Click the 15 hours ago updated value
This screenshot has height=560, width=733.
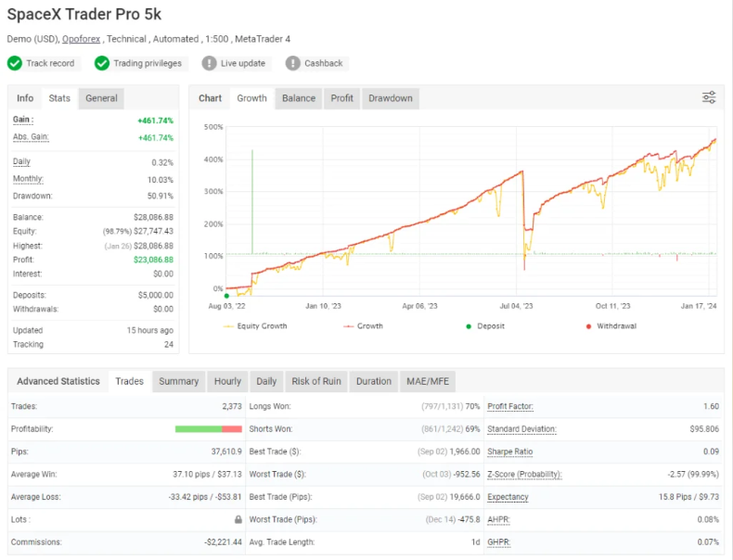pyautogui.click(x=150, y=330)
